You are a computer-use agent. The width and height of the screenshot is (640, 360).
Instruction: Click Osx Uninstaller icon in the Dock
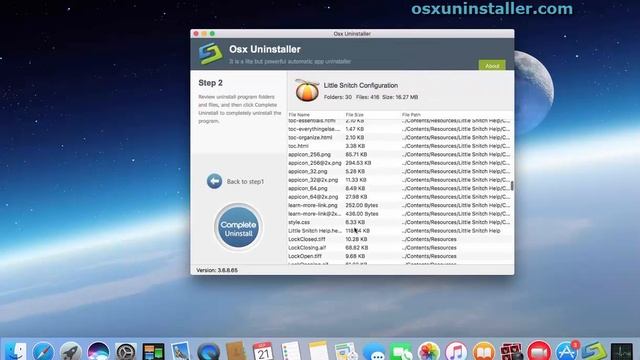pos(594,351)
